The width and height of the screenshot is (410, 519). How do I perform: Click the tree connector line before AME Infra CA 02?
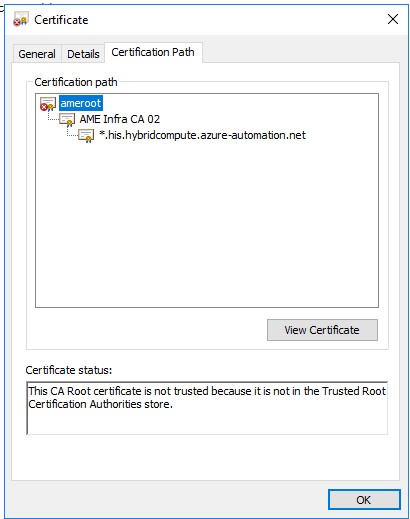tap(53, 116)
